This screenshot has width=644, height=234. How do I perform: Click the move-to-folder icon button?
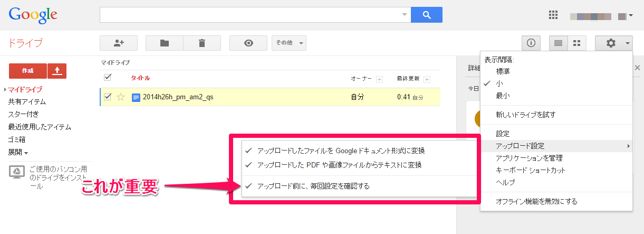[x=165, y=43]
